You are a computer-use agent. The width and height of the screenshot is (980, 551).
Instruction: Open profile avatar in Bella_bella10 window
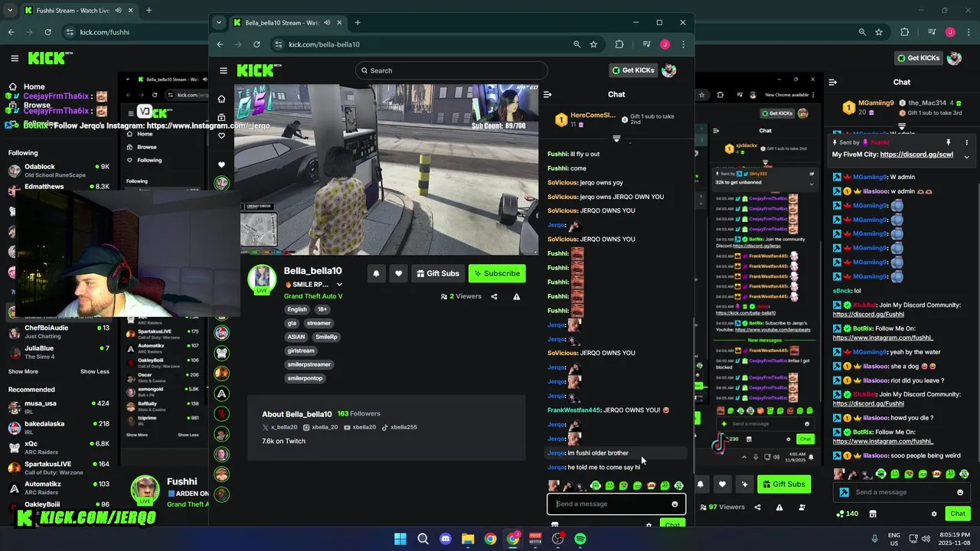pyautogui.click(x=669, y=70)
